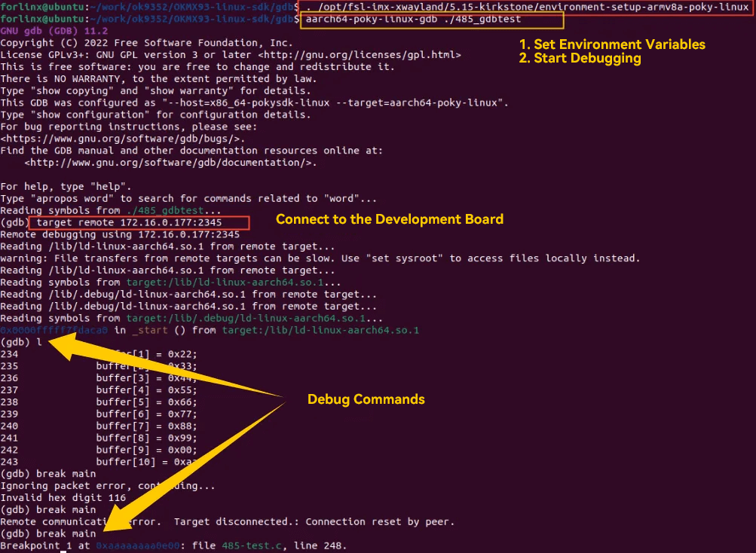Image resolution: width=756 pixels, height=553 pixels.
Task: Click the '_start ()' function name
Action: tap(158, 330)
